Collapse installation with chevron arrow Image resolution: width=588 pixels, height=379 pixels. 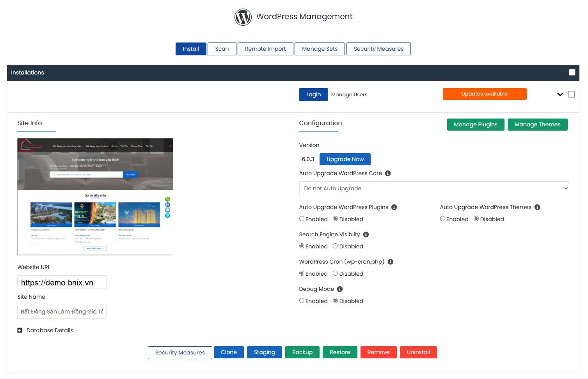[560, 94]
